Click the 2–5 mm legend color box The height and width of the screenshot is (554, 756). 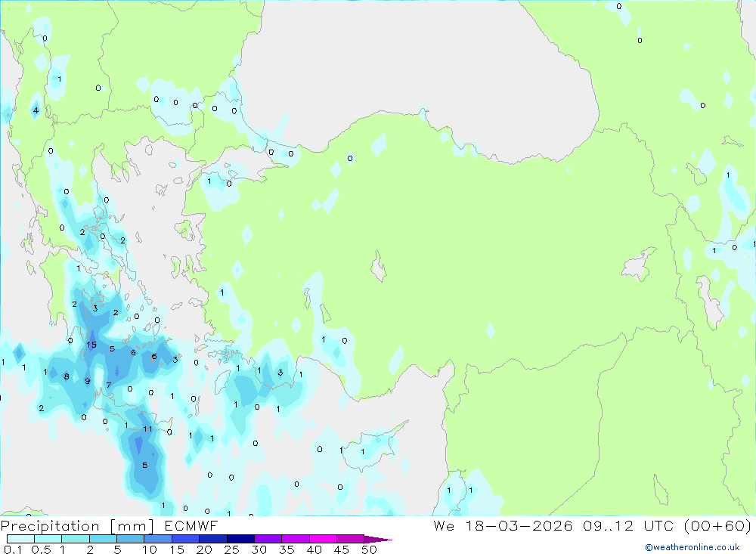tap(103, 539)
